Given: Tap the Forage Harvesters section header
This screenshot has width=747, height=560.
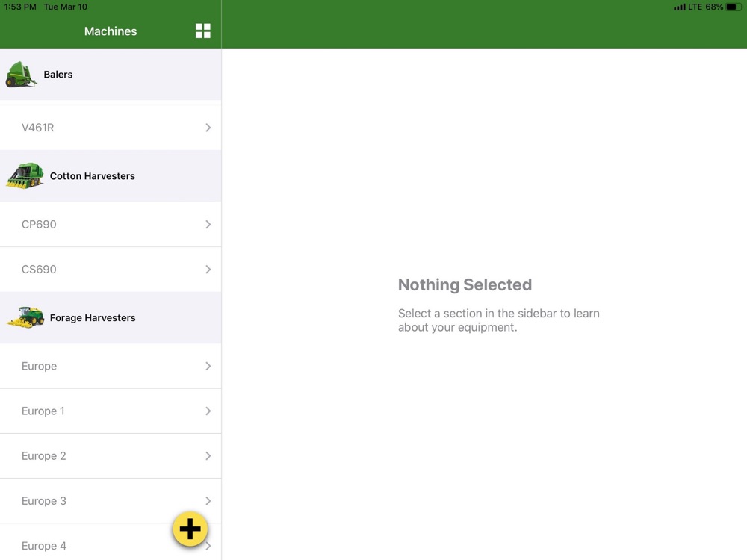Looking at the screenshot, I should point(93,317).
